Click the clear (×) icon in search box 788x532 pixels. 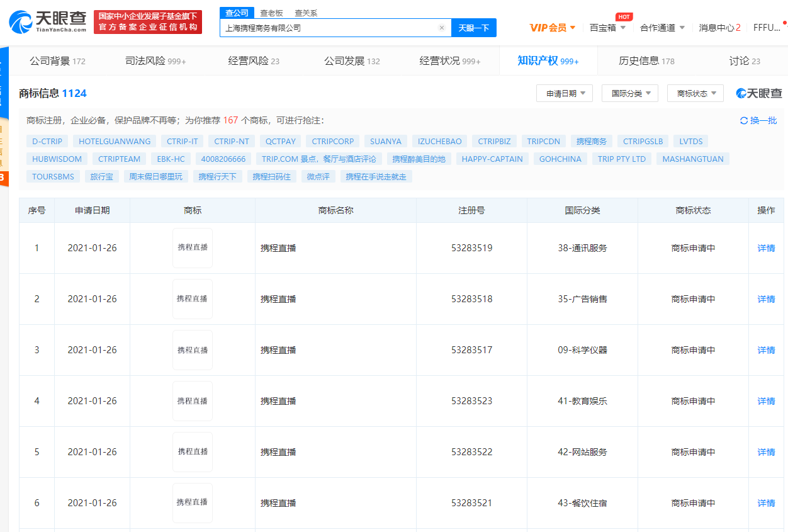point(442,28)
